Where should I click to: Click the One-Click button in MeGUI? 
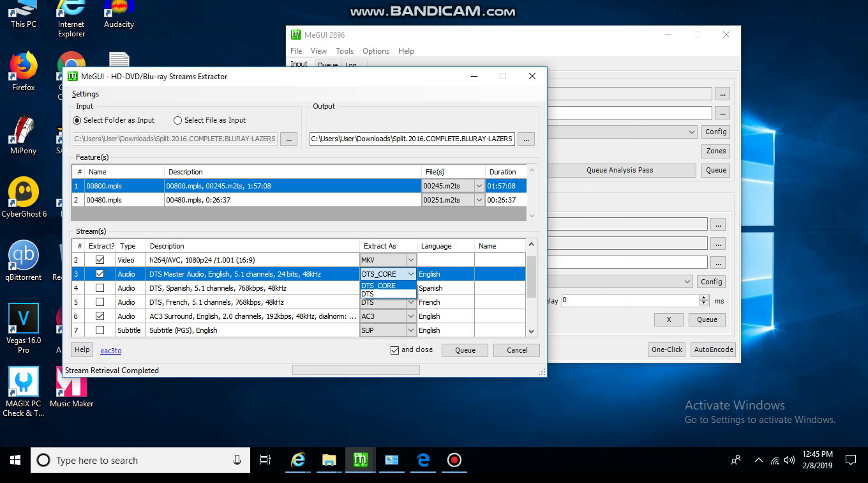click(667, 349)
